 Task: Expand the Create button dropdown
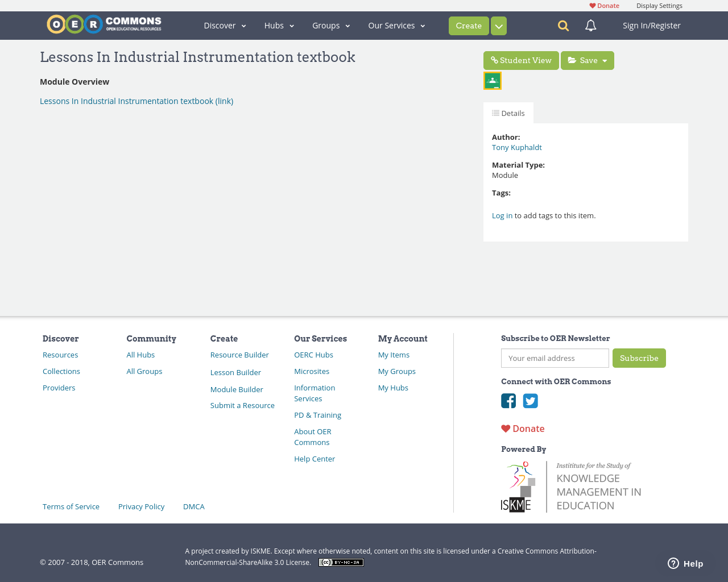point(498,25)
